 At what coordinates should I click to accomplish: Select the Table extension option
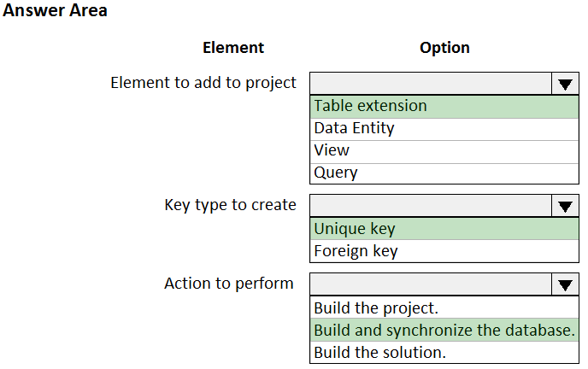(370, 106)
